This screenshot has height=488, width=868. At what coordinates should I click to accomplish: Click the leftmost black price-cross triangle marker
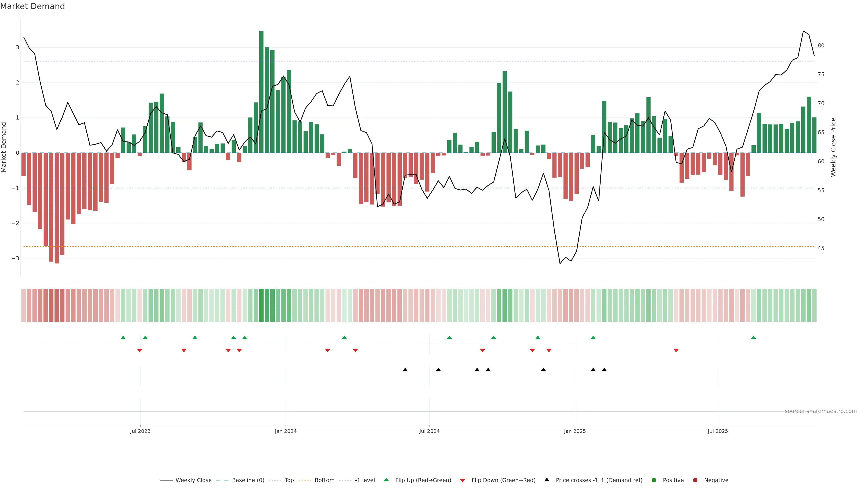(405, 370)
